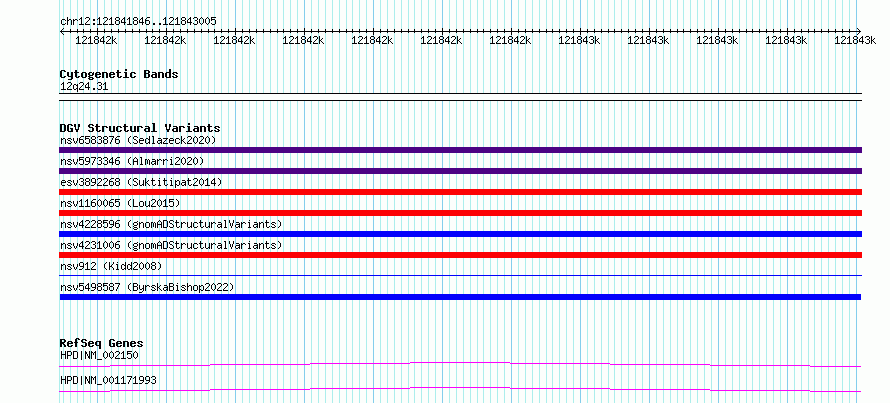Click the RefSeq Genes track title
The image size is (890, 403).
tap(101, 343)
